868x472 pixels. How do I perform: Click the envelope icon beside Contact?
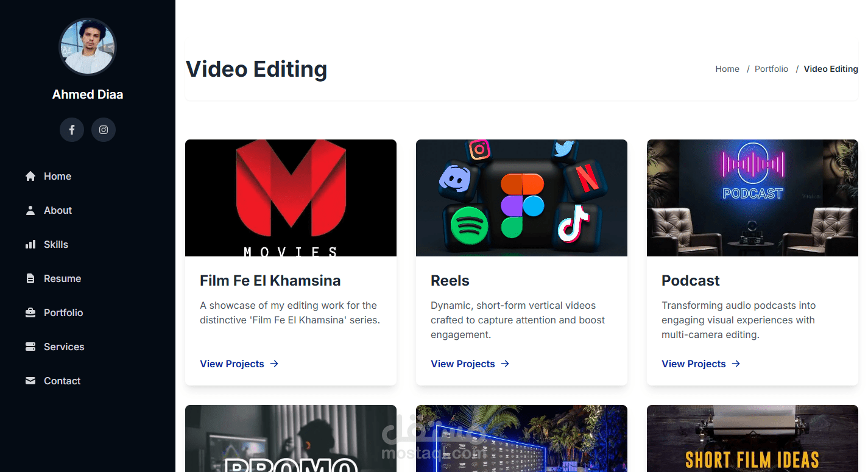pyautogui.click(x=30, y=381)
